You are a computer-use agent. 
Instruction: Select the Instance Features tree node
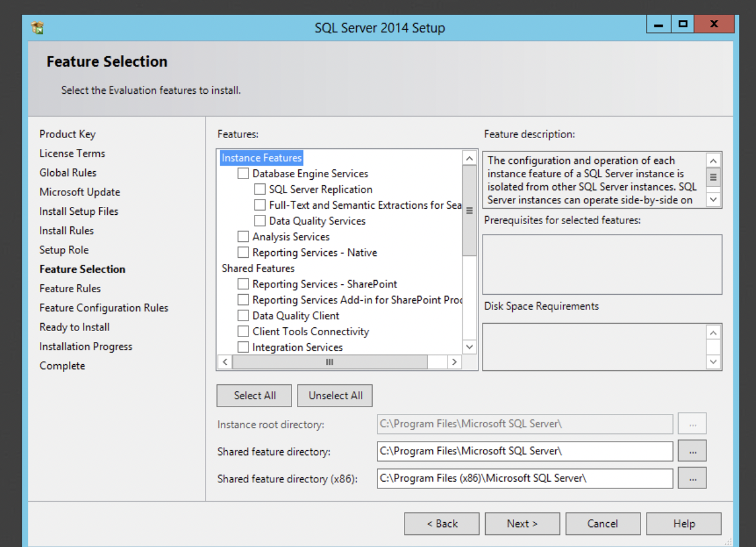coord(261,158)
